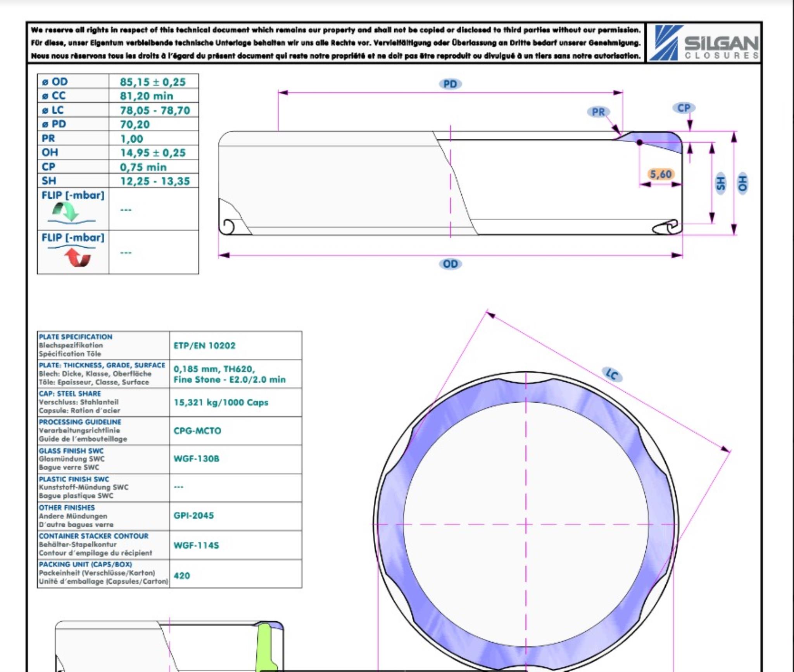
Task: Click the OD dimension label below cap
Action: 450,264
